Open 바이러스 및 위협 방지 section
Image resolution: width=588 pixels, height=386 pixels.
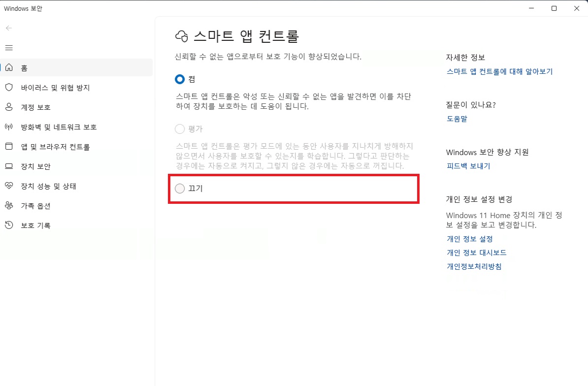pyautogui.click(x=76, y=87)
